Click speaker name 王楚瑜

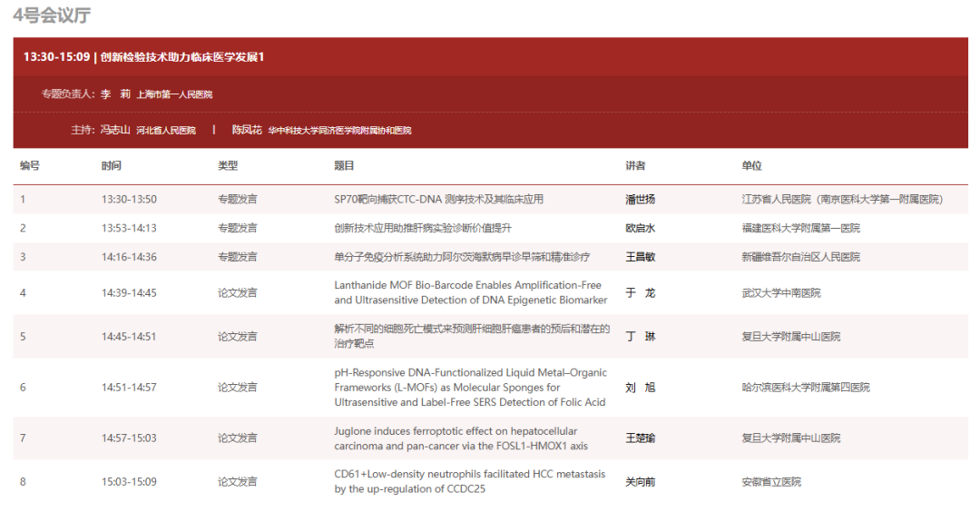[640, 438]
